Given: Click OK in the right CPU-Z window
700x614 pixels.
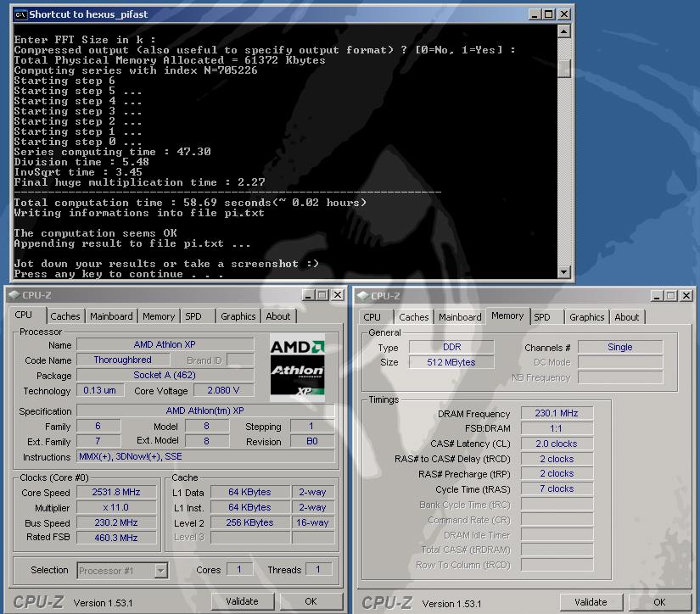Looking at the screenshot, I should coord(660,602).
